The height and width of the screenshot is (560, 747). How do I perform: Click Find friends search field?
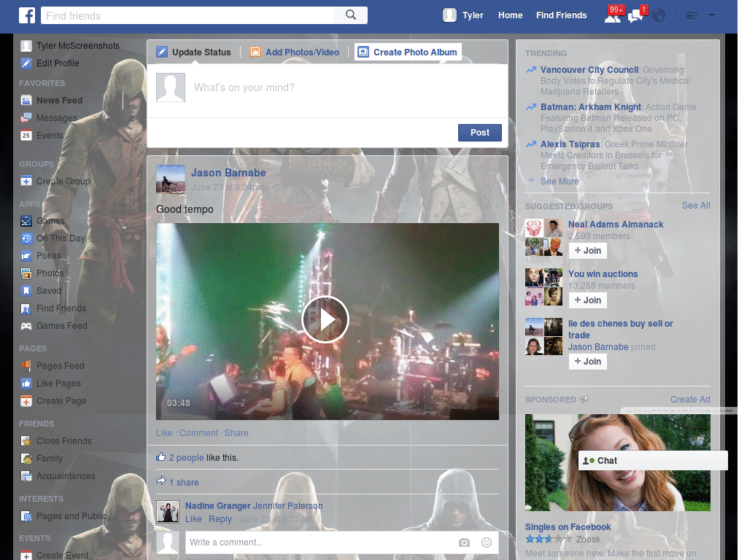(187, 16)
